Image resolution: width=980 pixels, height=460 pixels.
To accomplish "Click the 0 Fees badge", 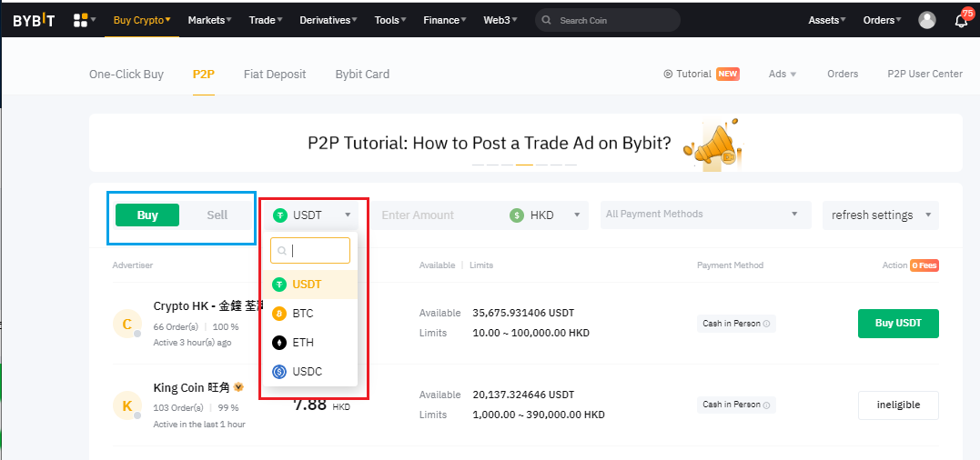I will click(924, 265).
